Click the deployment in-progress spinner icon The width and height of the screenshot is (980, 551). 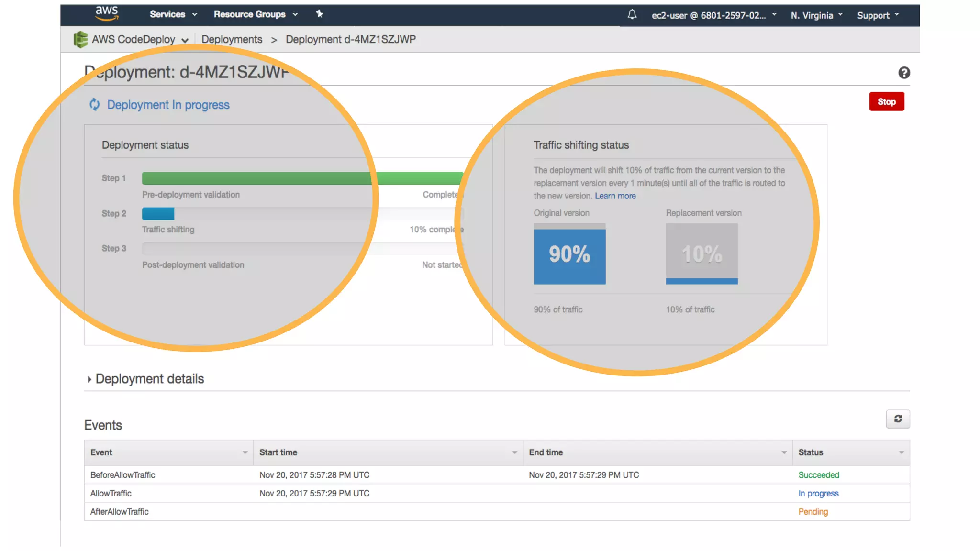pyautogui.click(x=95, y=105)
